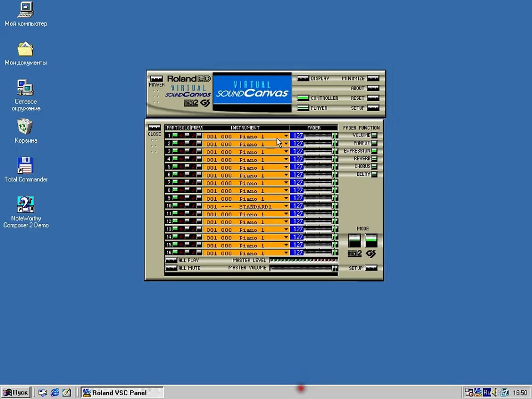Toggle part 15 green on/off flag
Viewport: 532px width, 399px height.
tap(175, 244)
